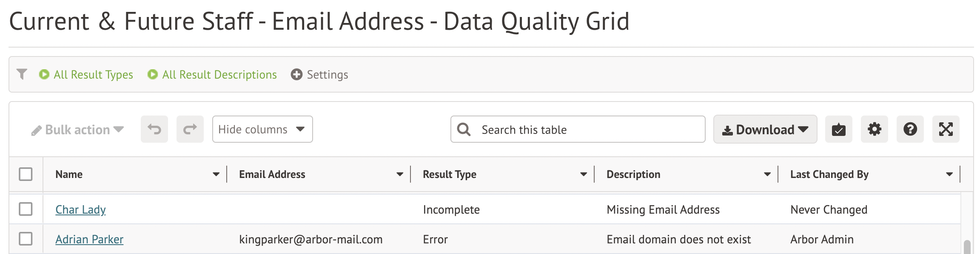Click the checkmark box icon beside Download
This screenshot has width=980, height=254.
point(838,129)
